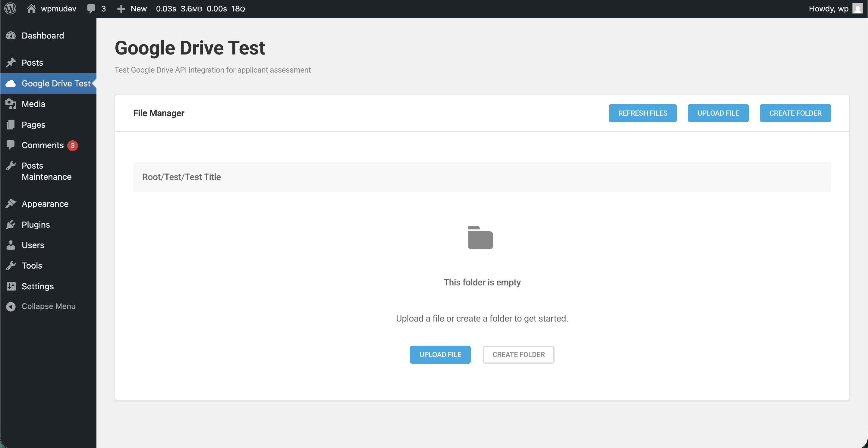Collapse the admin sidebar menu
Viewport: 868px width, 448px height.
(x=49, y=306)
